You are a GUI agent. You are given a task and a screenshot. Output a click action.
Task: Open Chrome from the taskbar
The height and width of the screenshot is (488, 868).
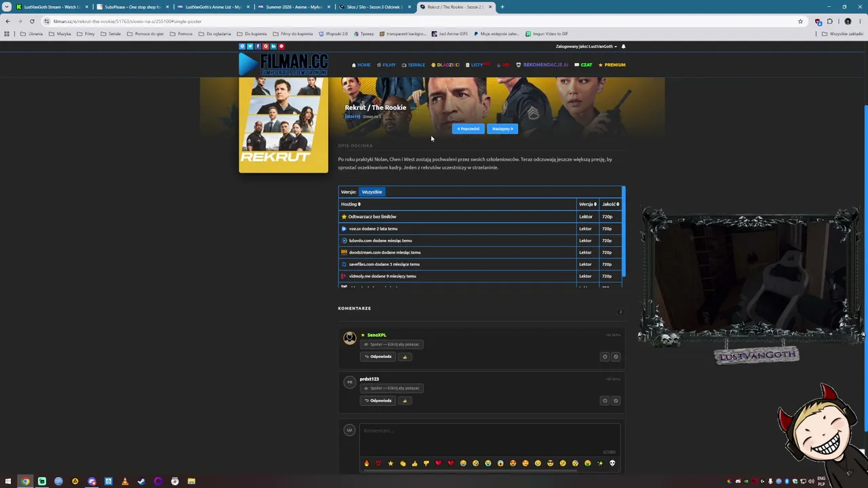(x=25, y=481)
